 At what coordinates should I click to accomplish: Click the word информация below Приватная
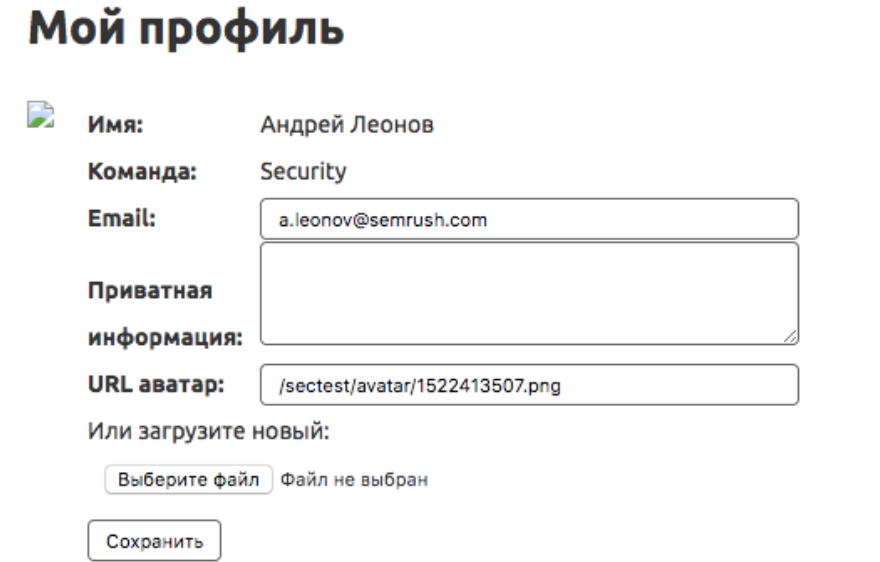[x=166, y=336]
